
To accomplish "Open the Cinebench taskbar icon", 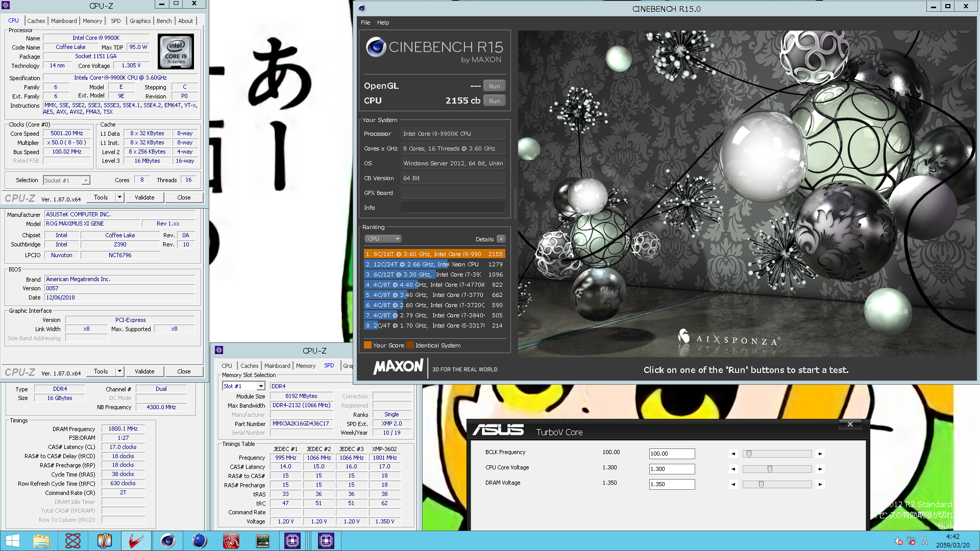I will pos(168,541).
